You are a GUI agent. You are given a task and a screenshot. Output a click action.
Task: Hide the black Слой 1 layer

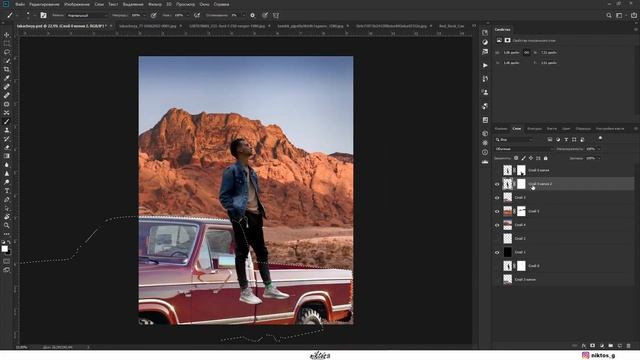tap(497, 252)
